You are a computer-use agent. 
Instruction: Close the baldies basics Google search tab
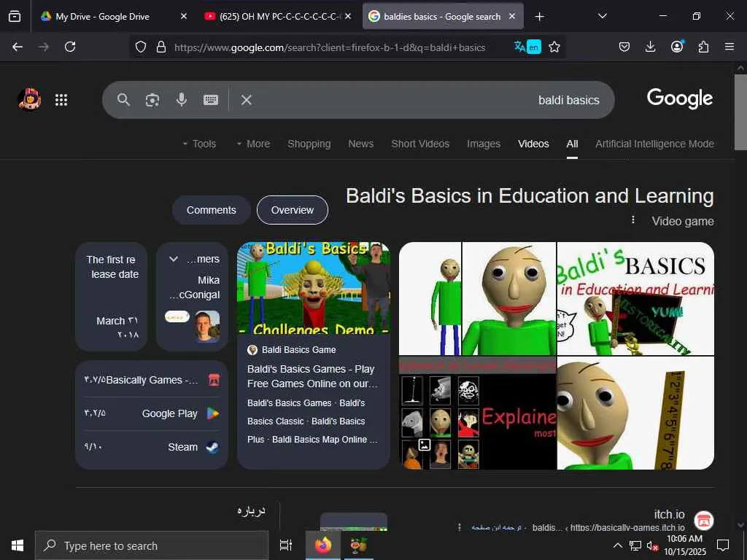[x=511, y=16]
